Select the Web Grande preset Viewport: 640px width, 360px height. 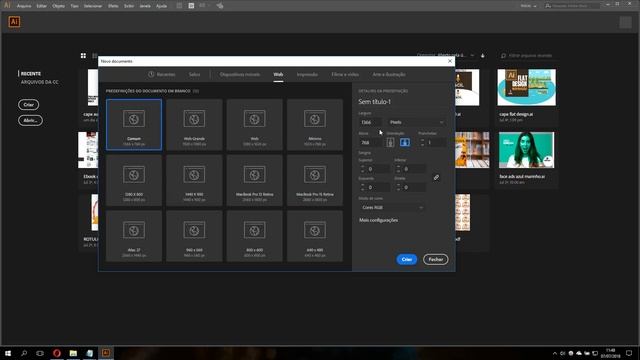pos(194,124)
